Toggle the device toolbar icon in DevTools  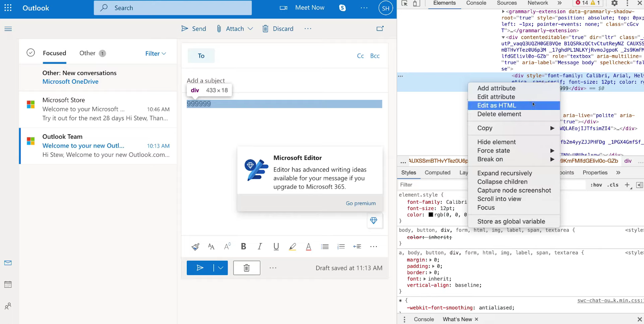(417, 3)
